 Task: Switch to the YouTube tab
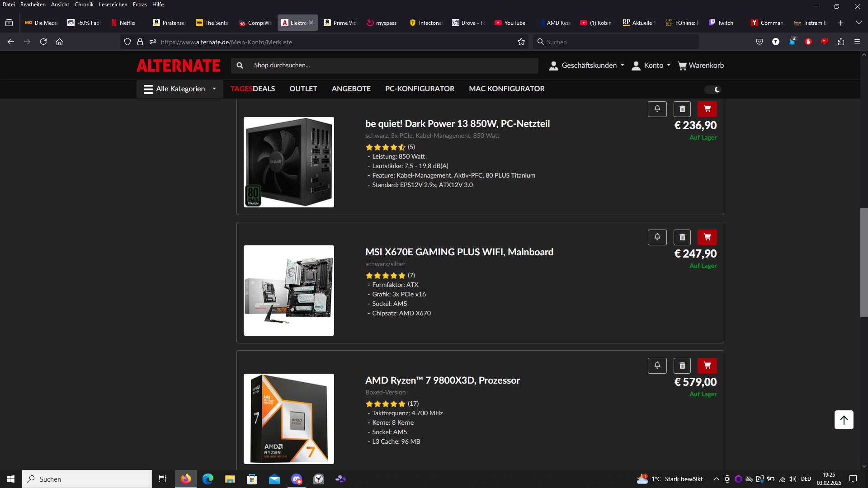(x=510, y=23)
